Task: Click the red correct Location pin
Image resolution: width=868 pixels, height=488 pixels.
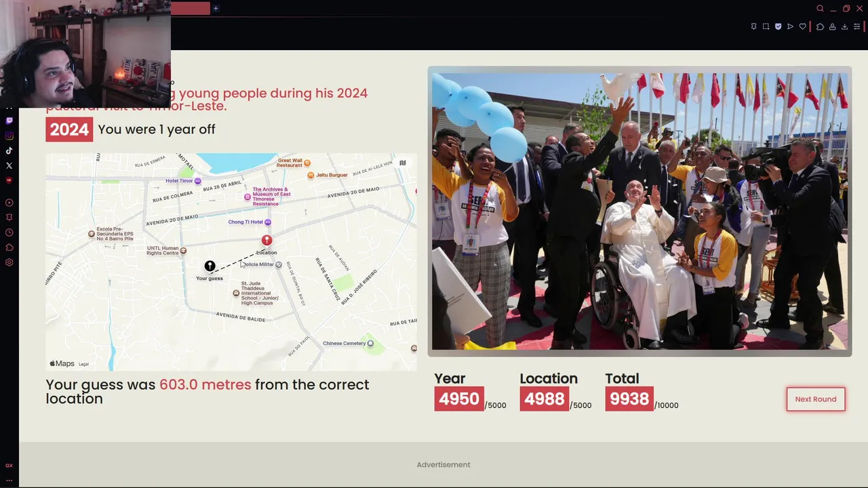Action: point(267,241)
